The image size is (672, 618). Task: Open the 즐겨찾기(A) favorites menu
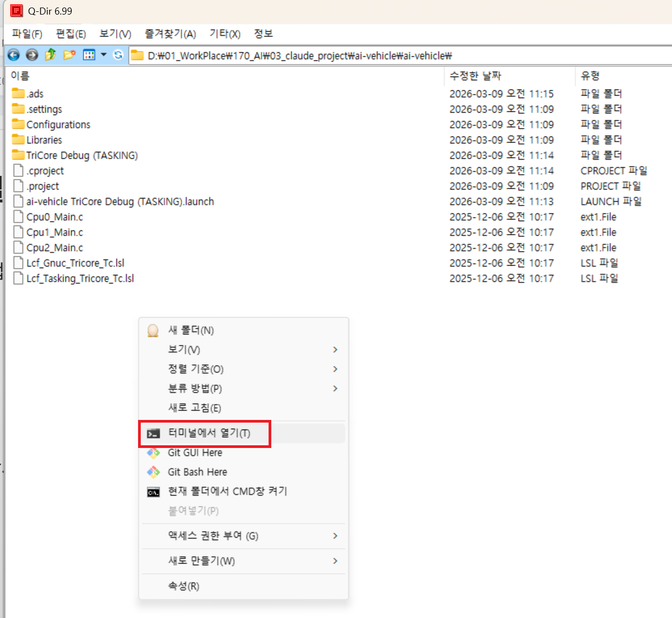click(x=170, y=34)
